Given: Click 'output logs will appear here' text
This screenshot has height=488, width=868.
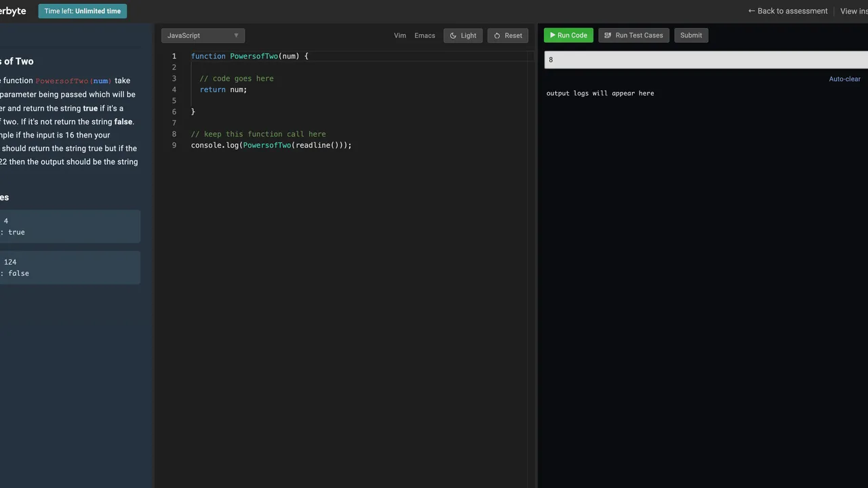Looking at the screenshot, I should click(x=600, y=94).
